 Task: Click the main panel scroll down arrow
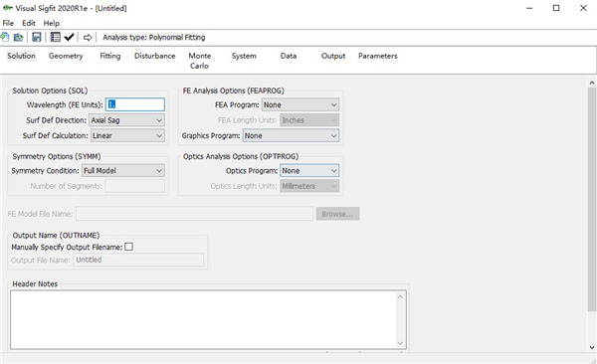tap(592, 347)
